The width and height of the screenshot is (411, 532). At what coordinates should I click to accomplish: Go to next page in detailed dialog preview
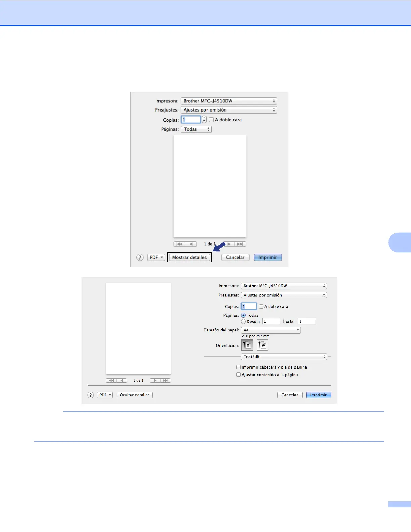[155, 381]
